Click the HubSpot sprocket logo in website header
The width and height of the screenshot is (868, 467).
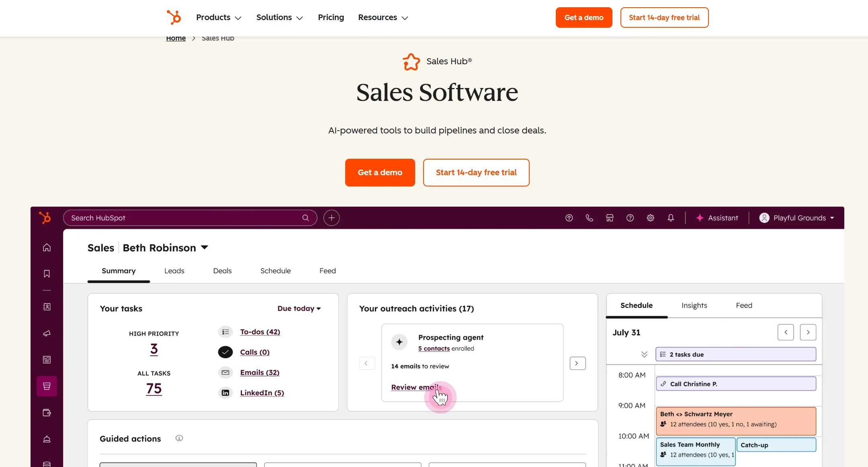click(174, 17)
